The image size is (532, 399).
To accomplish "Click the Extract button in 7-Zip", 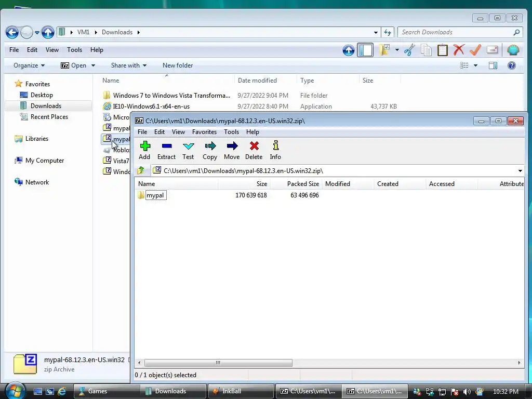I will point(166,150).
